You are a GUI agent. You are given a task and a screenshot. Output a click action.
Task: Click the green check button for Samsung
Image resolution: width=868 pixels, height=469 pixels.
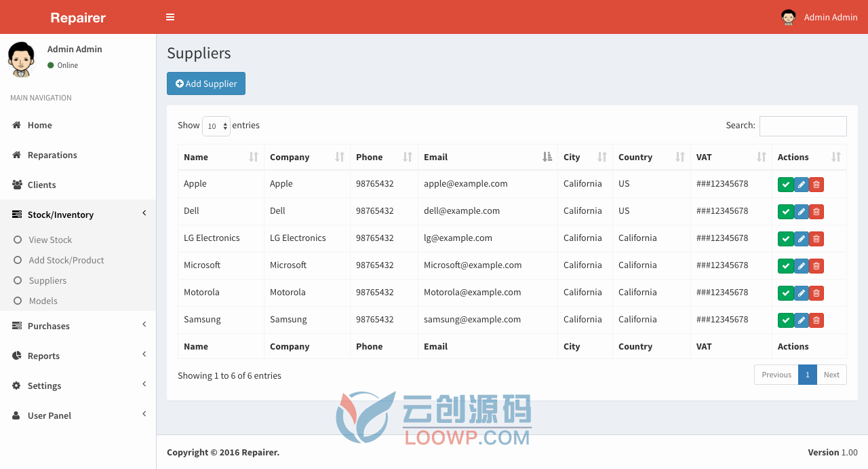(785, 320)
